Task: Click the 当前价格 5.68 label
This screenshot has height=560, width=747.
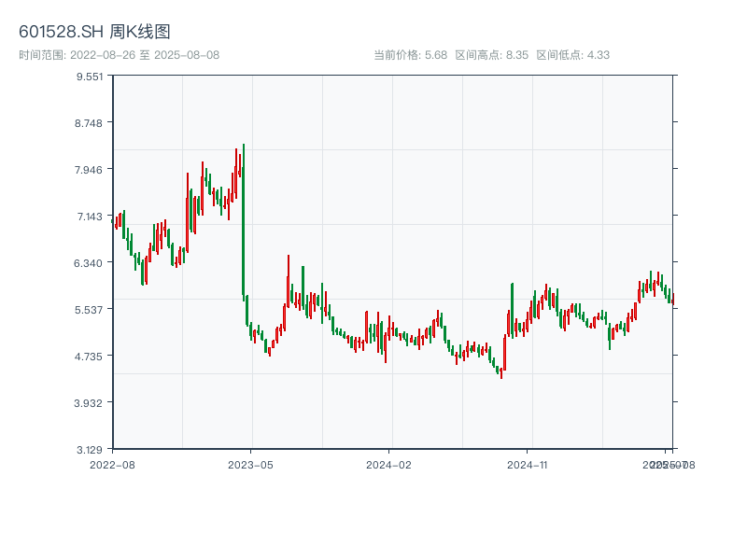Action: coord(410,55)
